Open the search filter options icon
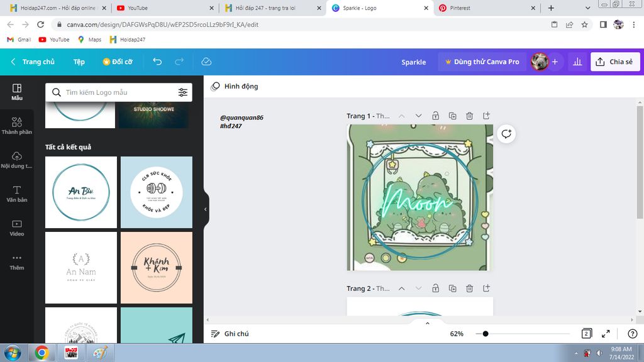 [183, 92]
